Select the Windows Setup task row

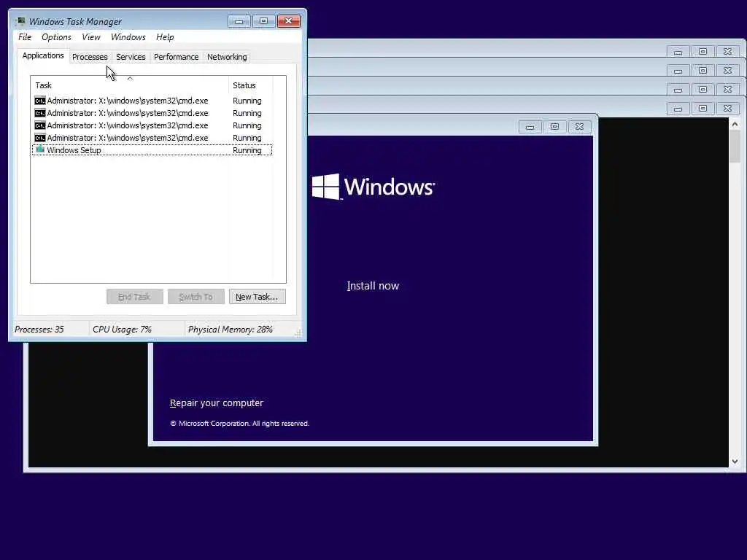(152, 150)
